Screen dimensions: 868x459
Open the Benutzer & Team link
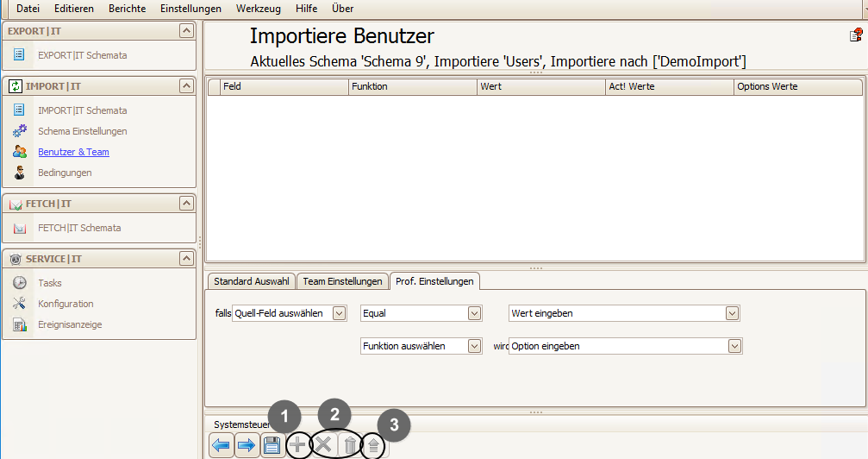click(x=73, y=152)
